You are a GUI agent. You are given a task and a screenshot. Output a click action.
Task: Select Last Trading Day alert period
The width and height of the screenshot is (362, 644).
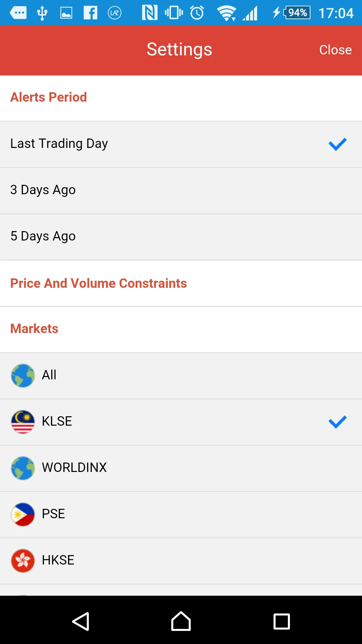[x=59, y=144]
